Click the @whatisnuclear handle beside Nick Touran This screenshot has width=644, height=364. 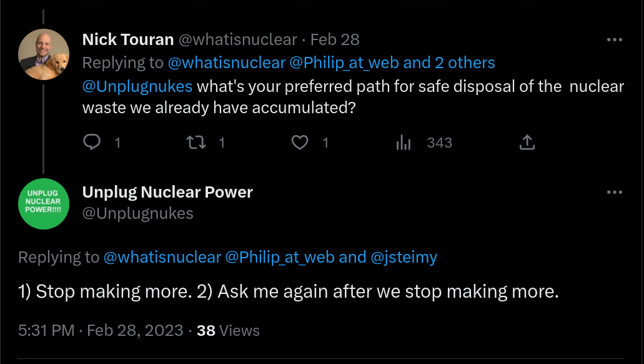tap(238, 40)
